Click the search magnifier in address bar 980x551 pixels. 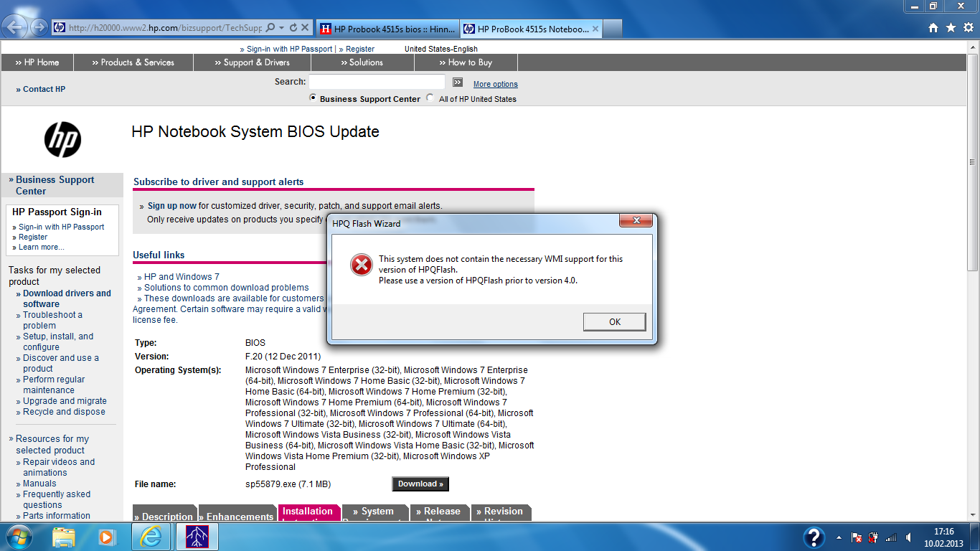coord(270,28)
